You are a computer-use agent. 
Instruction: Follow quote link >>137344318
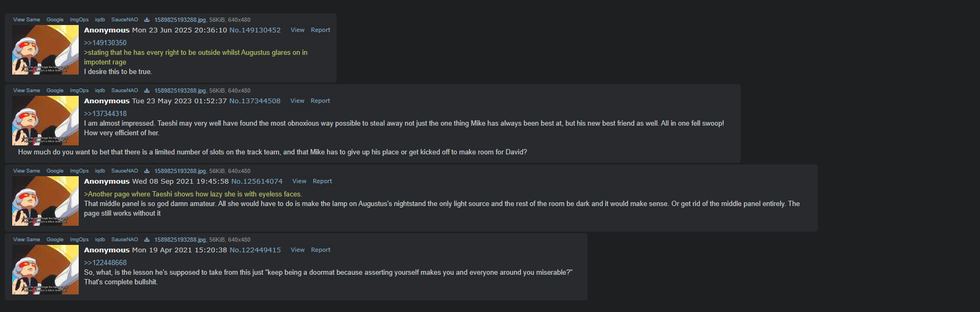105,113
